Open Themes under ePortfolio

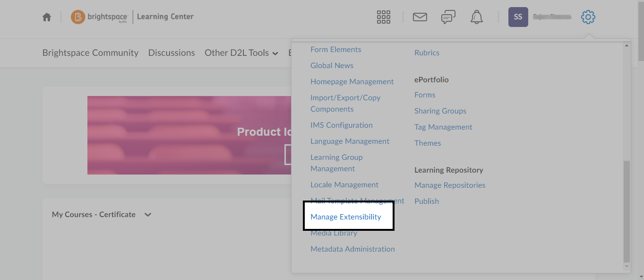(427, 143)
